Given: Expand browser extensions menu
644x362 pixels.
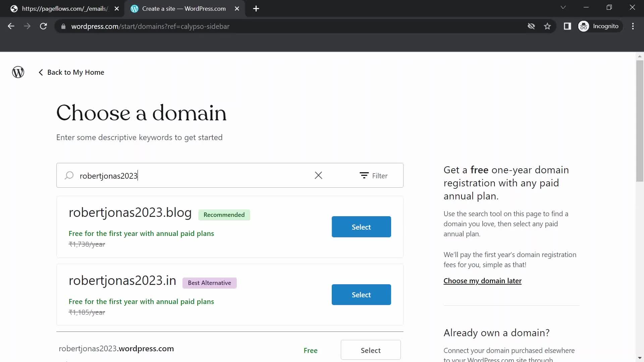Looking at the screenshot, I should pos(568,26).
